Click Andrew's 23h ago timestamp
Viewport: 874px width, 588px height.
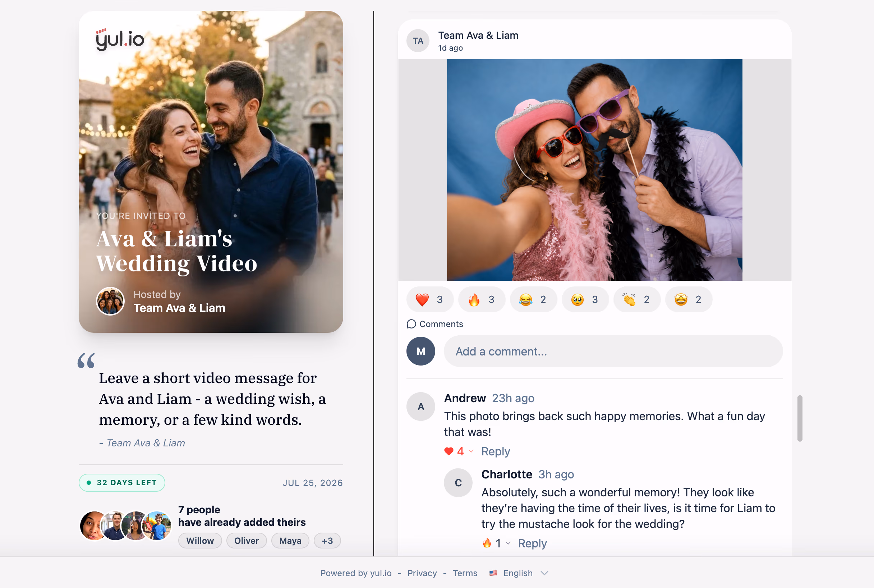512,398
